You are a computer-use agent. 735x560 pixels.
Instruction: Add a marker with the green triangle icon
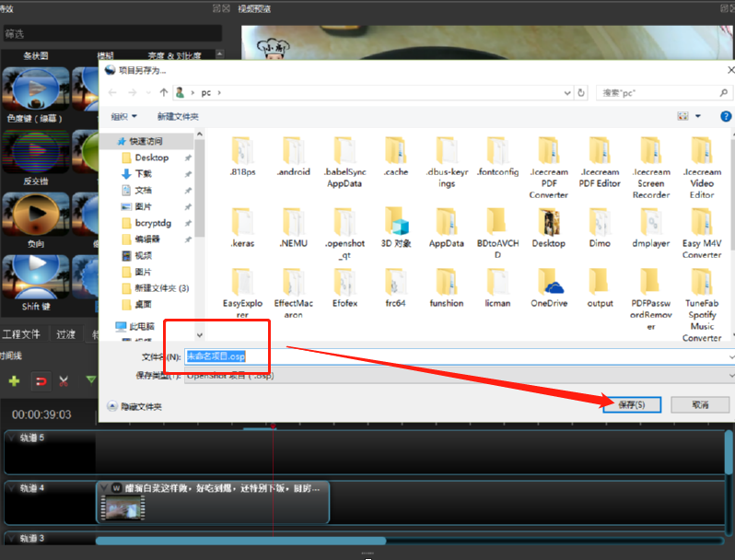pos(91,379)
